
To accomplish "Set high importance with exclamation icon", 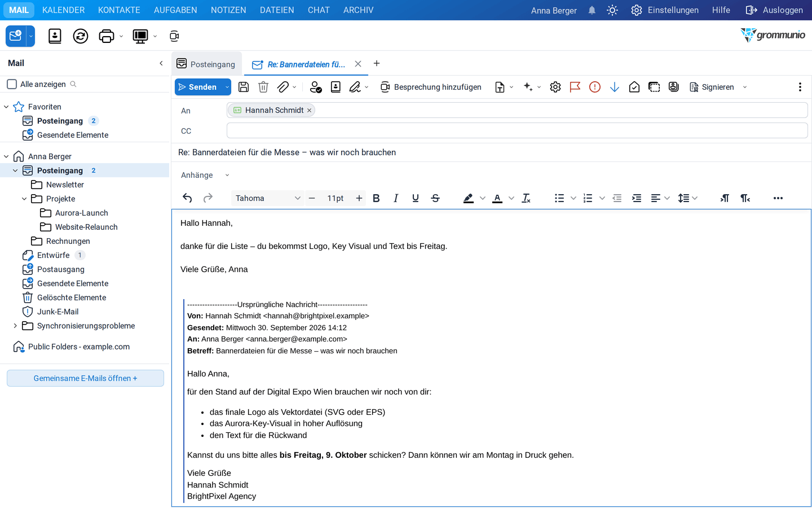I will [x=595, y=87].
